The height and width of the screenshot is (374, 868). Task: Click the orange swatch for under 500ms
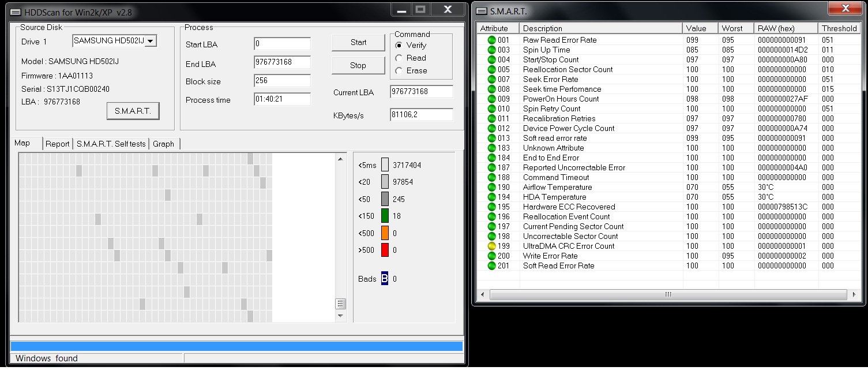pyautogui.click(x=385, y=233)
